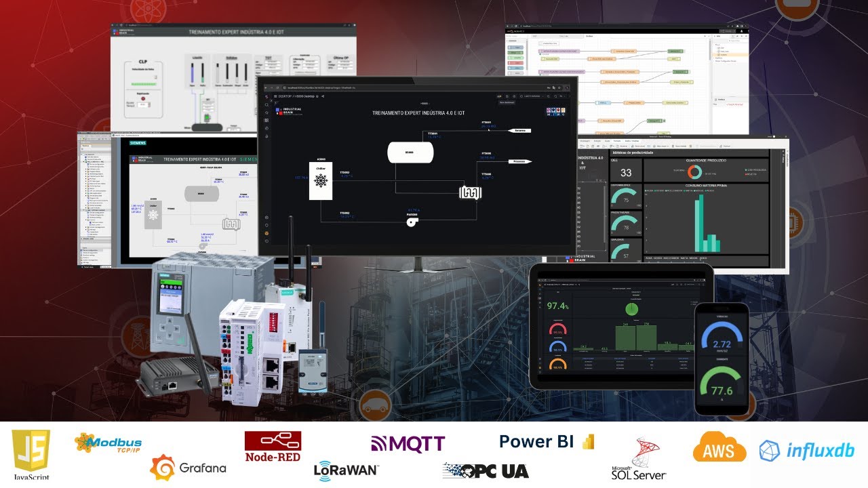This screenshot has width=868, height=488.
Task: Click filter nodes search field in Node-RED palette
Action: tap(517, 36)
